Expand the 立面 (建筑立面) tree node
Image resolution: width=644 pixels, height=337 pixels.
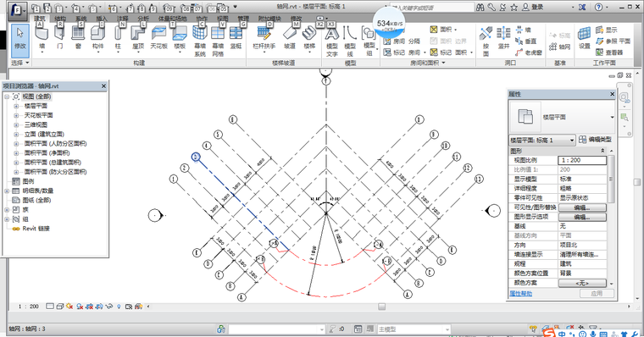[x=16, y=135]
